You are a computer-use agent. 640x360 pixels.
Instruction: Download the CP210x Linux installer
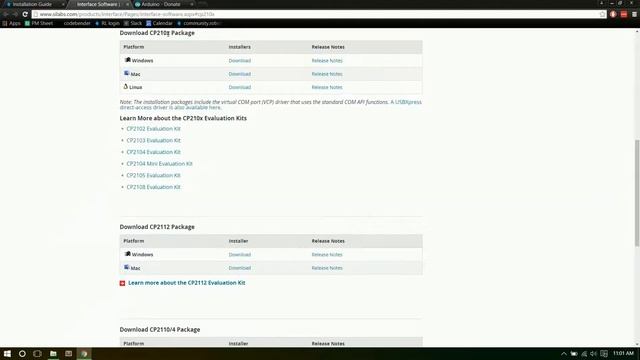[240, 87]
